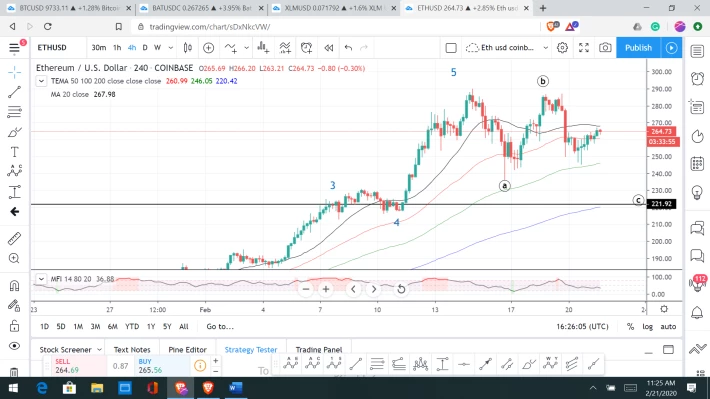Toggle lock all drawing tools
710x399 pixels.
(14, 326)
